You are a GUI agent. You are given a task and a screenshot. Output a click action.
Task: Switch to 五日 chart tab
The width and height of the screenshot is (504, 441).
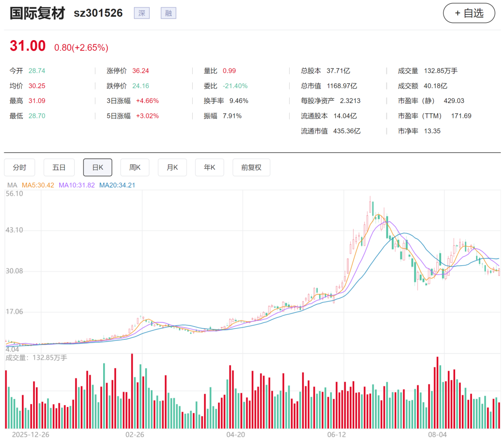(x=59, y=167)
